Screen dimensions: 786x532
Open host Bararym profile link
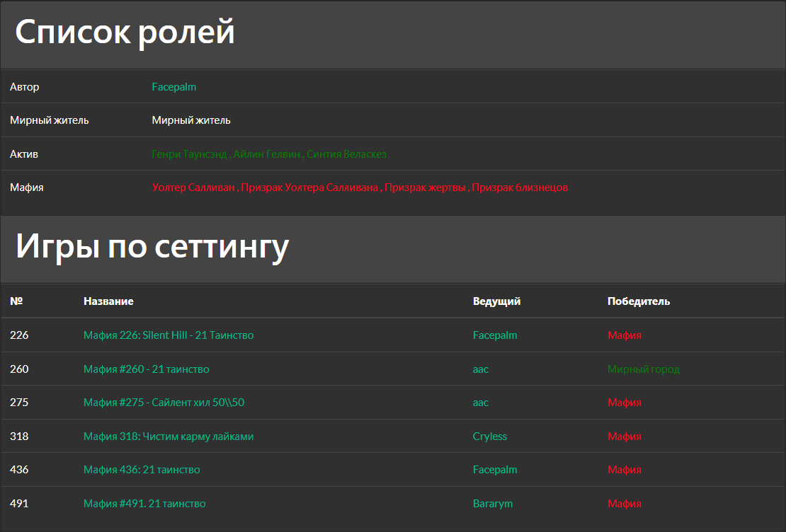click(x=492, y=503)
